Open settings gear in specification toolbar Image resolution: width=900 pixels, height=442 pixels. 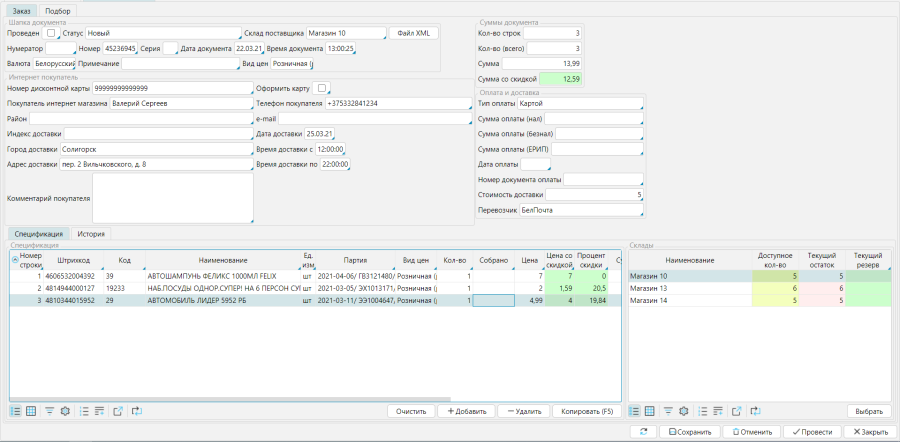(66, 411)
